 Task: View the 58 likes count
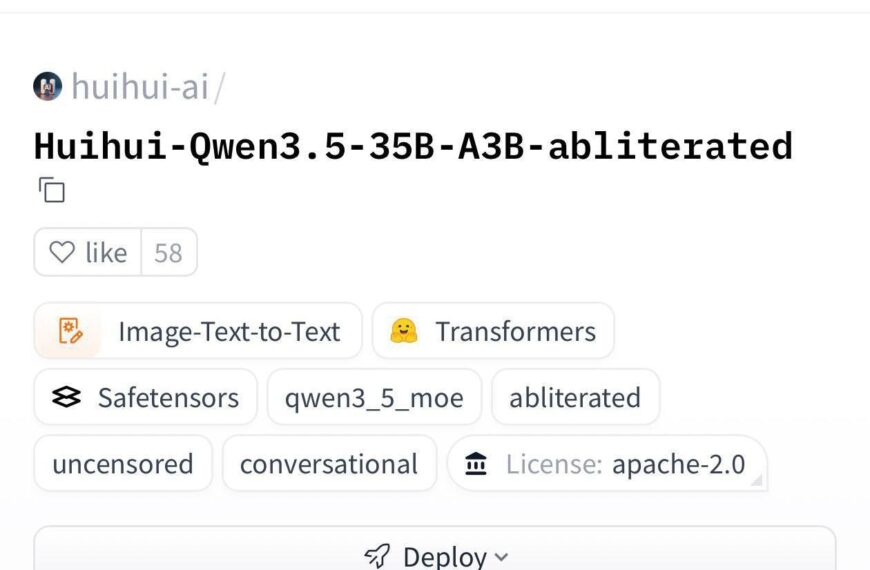coord(168,253)
